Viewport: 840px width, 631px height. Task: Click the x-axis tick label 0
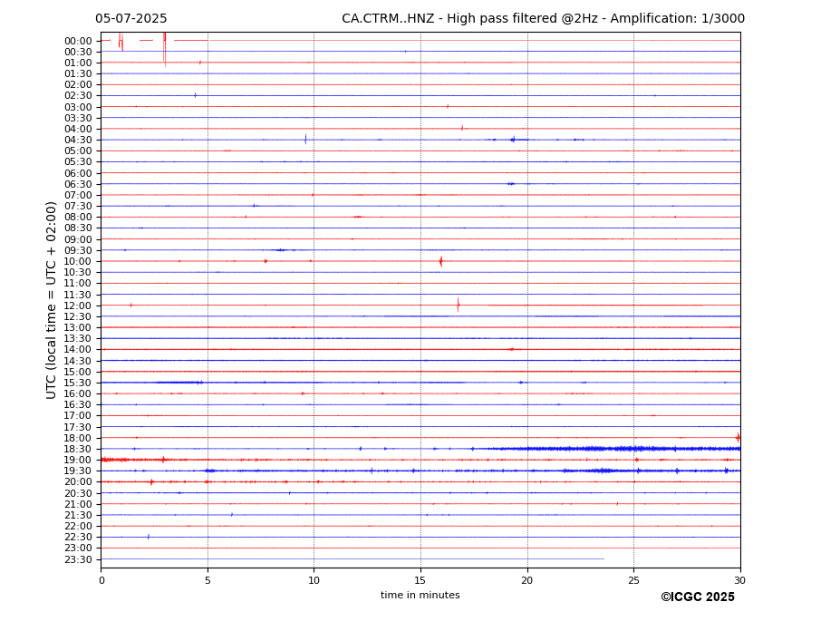[101, 580]
